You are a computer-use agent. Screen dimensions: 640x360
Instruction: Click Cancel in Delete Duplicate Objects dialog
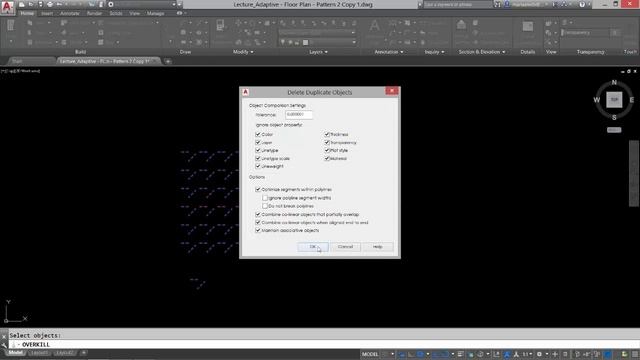coord(345,247)
